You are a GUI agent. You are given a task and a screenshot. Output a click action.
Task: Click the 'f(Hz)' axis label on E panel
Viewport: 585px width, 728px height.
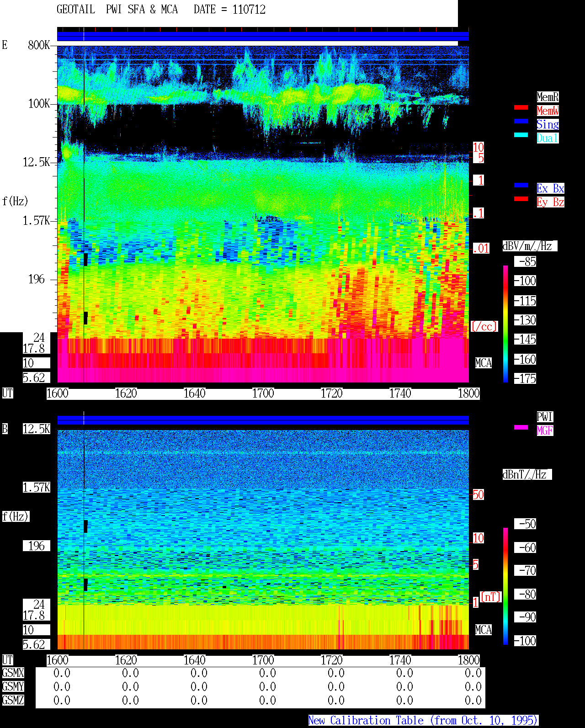coord(15,201)
